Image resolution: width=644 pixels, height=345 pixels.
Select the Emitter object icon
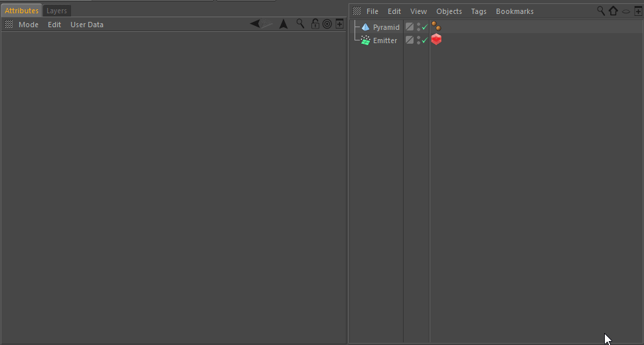pos(365,40)
